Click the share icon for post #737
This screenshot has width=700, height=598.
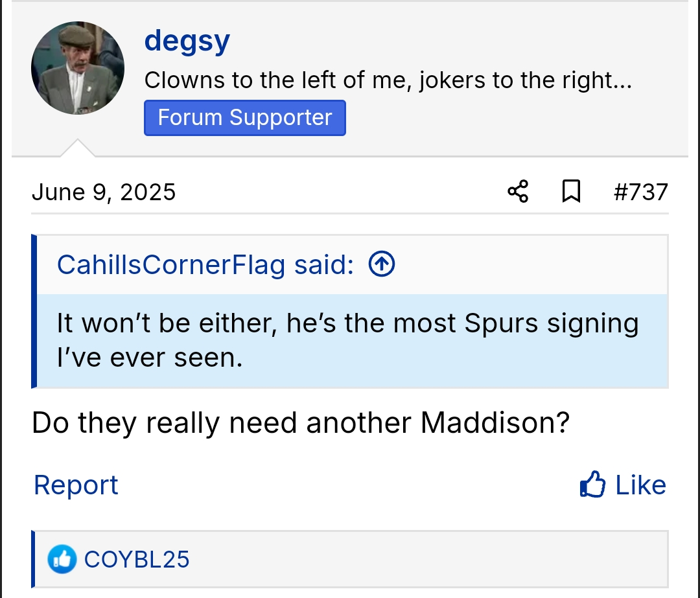click(x=518, y=192)
